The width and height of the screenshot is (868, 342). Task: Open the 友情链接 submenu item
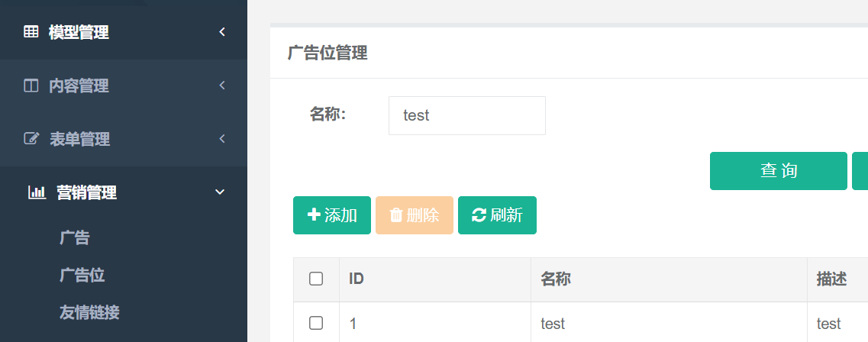click(89, 313)
